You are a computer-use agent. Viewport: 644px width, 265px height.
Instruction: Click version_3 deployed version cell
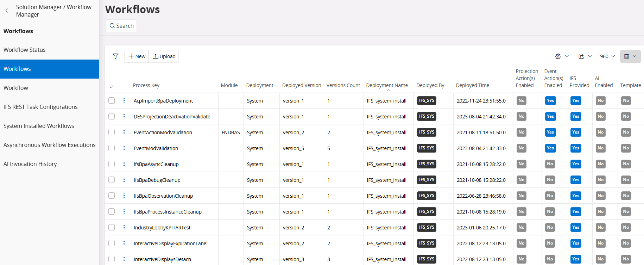pos(293,259)
